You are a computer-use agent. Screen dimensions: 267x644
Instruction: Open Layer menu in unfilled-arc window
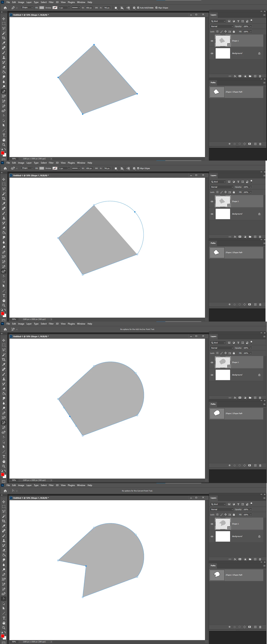(x=29, y=163)
